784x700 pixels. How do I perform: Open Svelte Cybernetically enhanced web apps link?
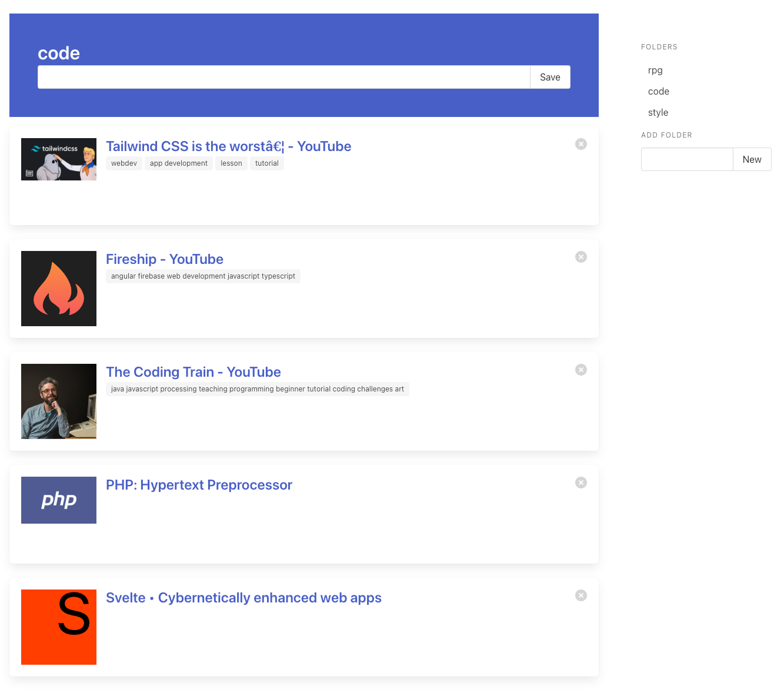243,598
